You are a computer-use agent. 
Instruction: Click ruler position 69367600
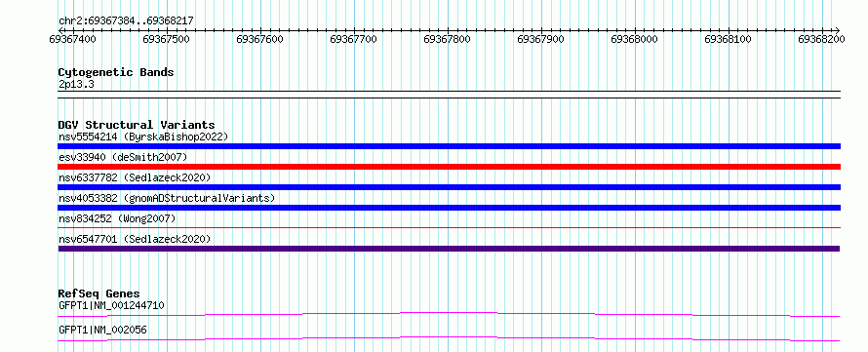click(x=259, y=39)
